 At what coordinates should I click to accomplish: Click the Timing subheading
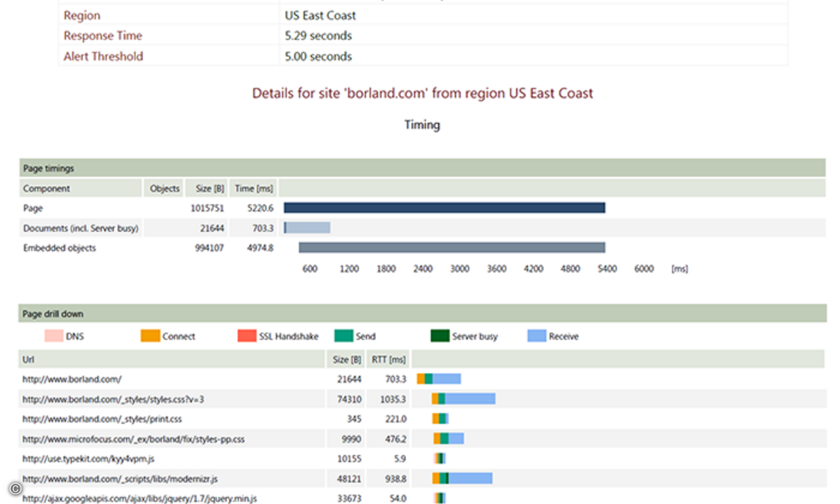pyautogui.click(x=422, y=125)
